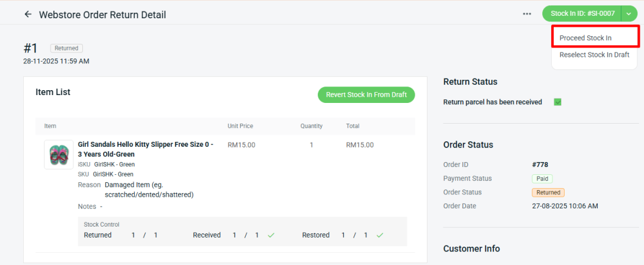The image size is (644, 265).
Task: Toggle Return parcel has been received checkbox
Action: [x=557, y=102]
